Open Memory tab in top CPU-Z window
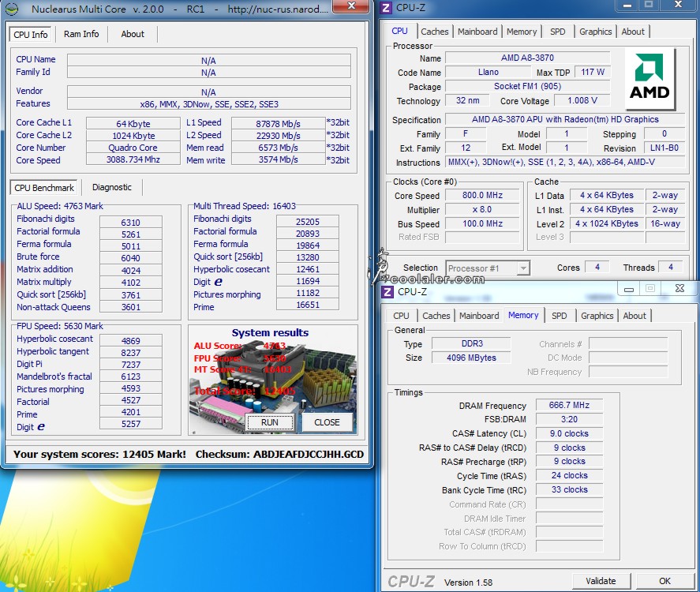Screen dimensions: 700x592 (x=522, y=32)
